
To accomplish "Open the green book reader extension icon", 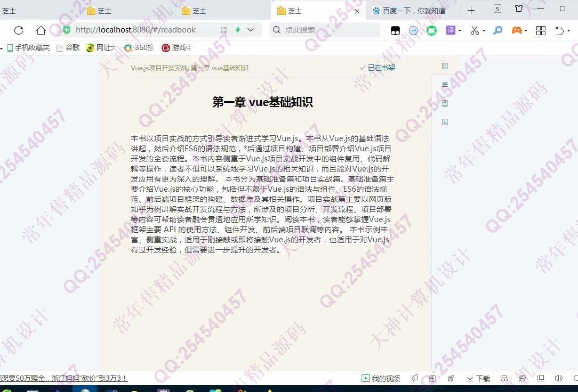I will pos(432,30).
